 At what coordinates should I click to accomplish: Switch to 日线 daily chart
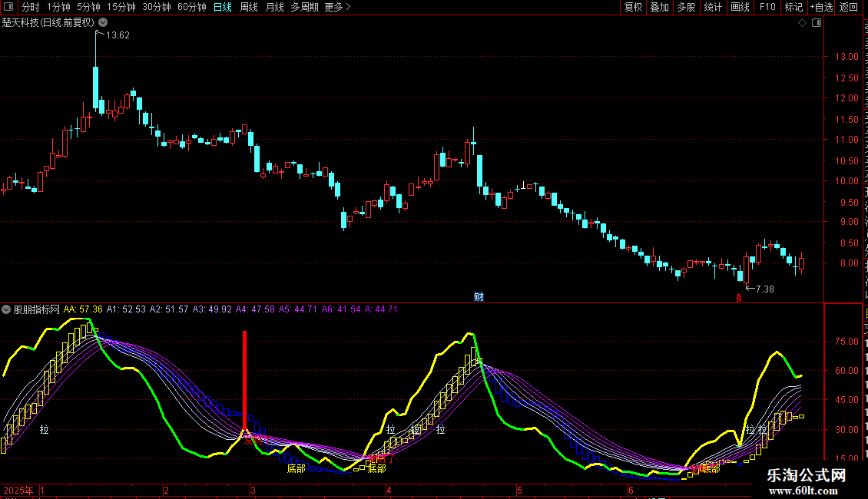[223, 7]
